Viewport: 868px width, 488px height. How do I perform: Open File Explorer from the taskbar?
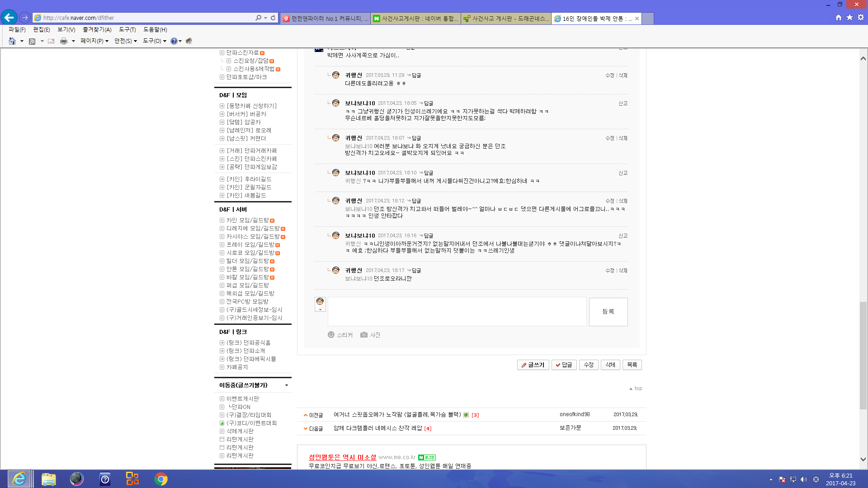pos(48,479)
